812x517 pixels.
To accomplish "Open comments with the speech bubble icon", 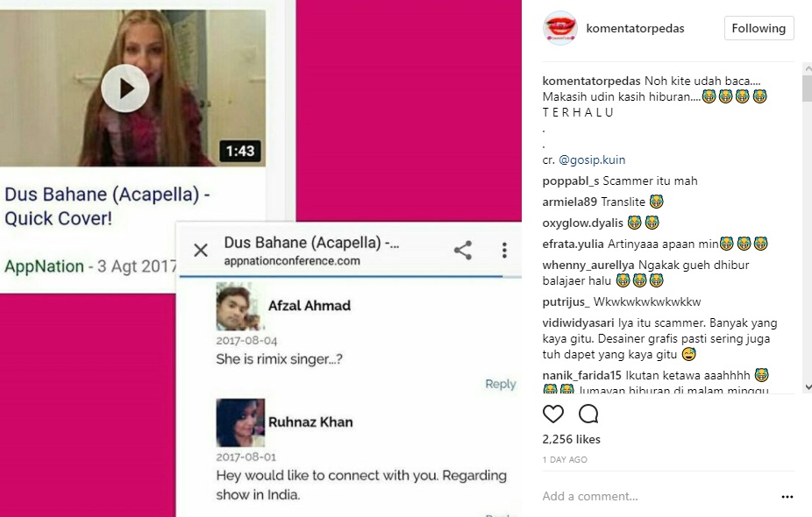I will (x=588, y=414).
